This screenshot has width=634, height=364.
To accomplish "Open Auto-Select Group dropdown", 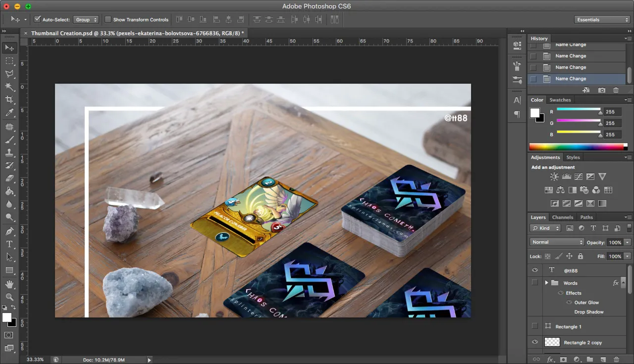I will tap(86, 19).
